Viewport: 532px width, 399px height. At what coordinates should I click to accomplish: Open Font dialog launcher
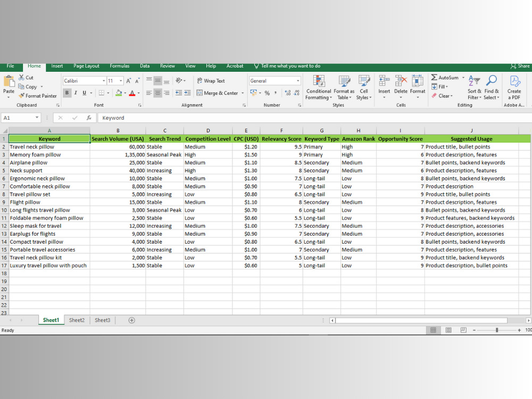pos(139,105)
